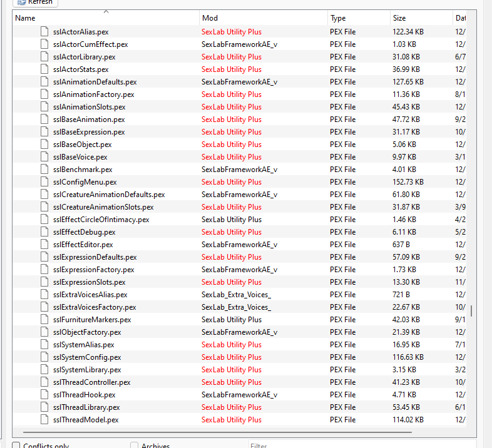Click SexLabFrameworkAE_v mod for sslBenchmark.pex
Viewport: 492px width, 448px height.
click(x=239, y=170)
